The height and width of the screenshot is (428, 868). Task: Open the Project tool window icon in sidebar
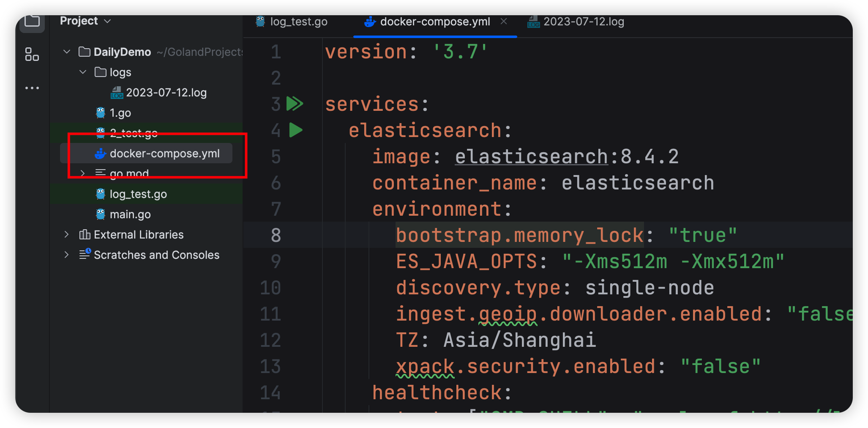(32, 22)
